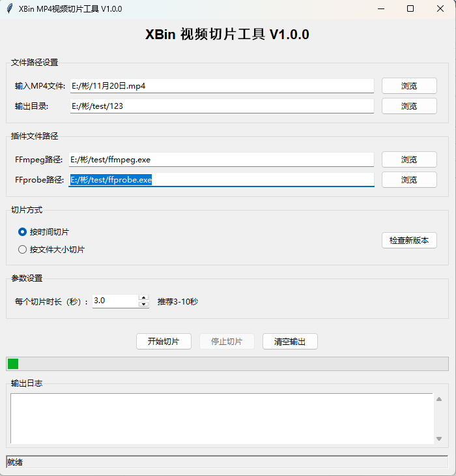Click the feather app icon in title bar
Viewport: 456px width, 476px height.
point(8,8)
